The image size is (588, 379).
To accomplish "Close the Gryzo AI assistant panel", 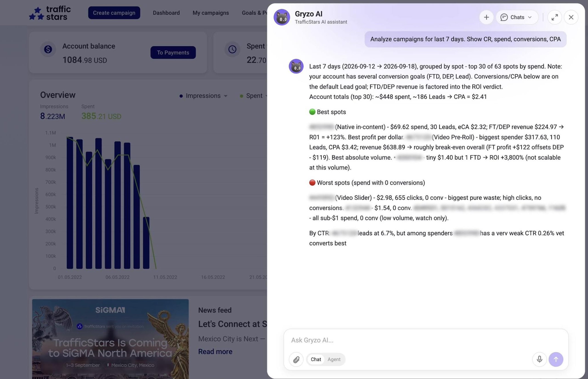I will tap(571, 17).
